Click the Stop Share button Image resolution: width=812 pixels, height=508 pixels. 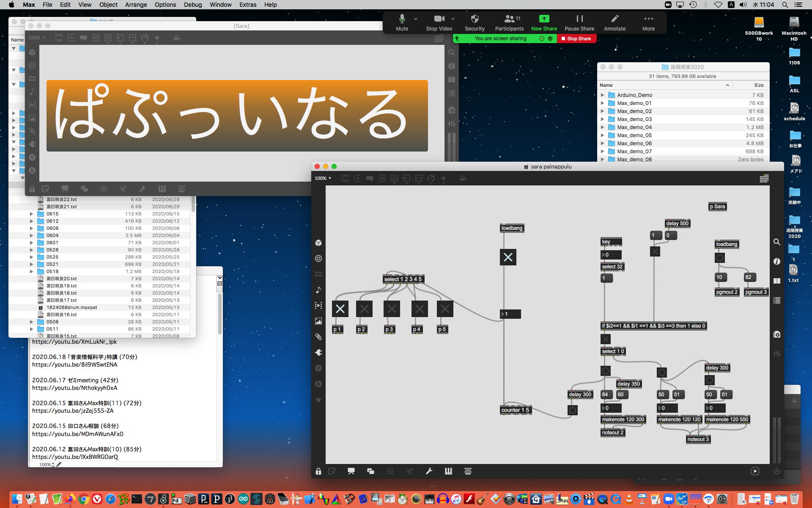pyautogui.click(x=576, y=39)
